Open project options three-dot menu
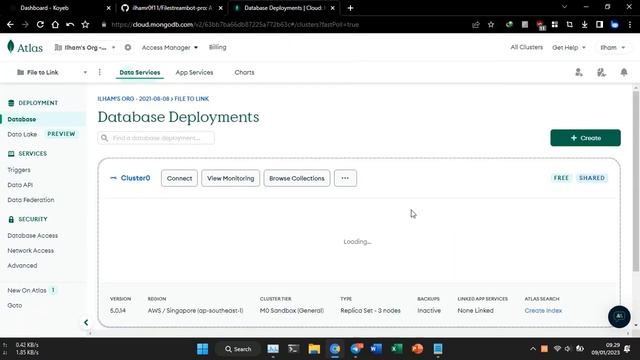The width and height of the screenshot is (640, 360). (x=100, y=72)
